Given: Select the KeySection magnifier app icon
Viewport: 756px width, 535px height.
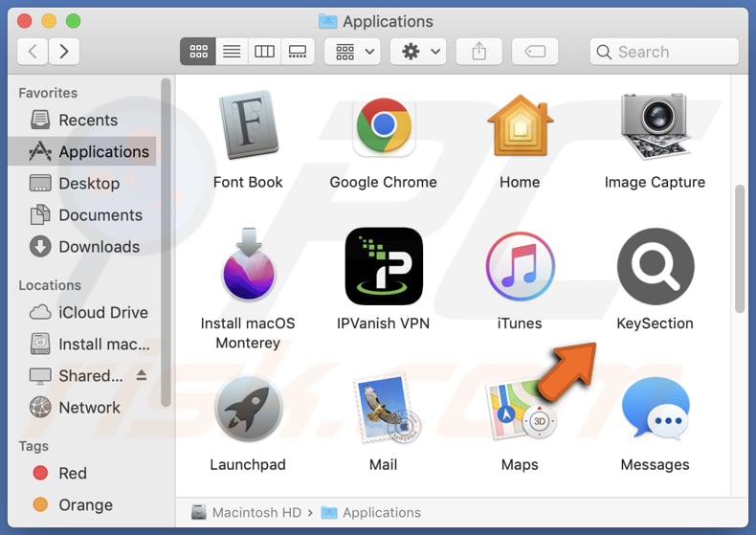Looking at the screenshot, I should (x=656, y=266).
